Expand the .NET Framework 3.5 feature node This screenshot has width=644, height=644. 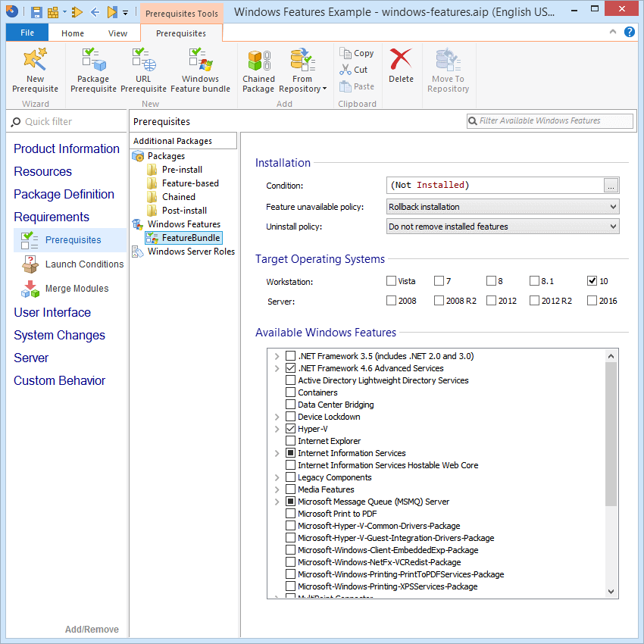pos(277,355)
